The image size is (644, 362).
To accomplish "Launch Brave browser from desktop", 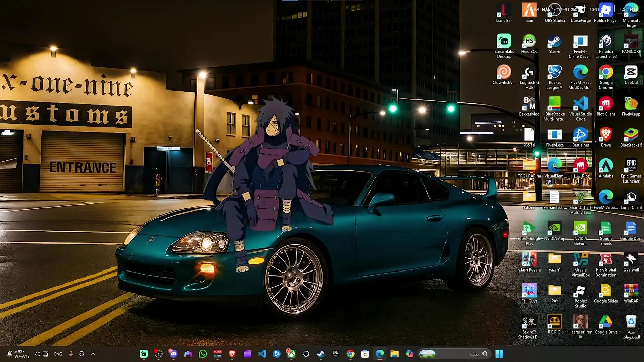I will 606,138.
